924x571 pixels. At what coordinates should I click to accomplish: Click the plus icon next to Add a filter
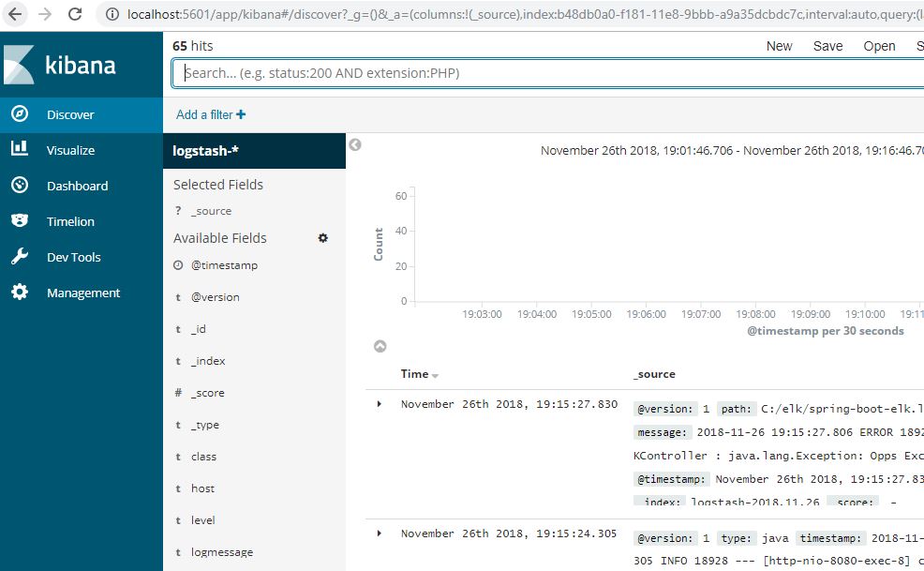point(241,114)
